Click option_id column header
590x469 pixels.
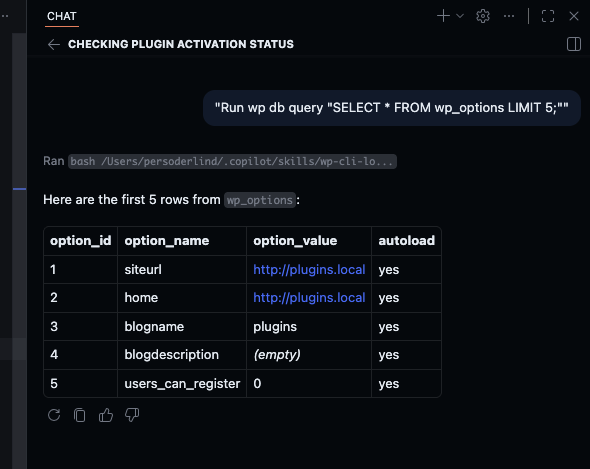click(x=81, y=241)
